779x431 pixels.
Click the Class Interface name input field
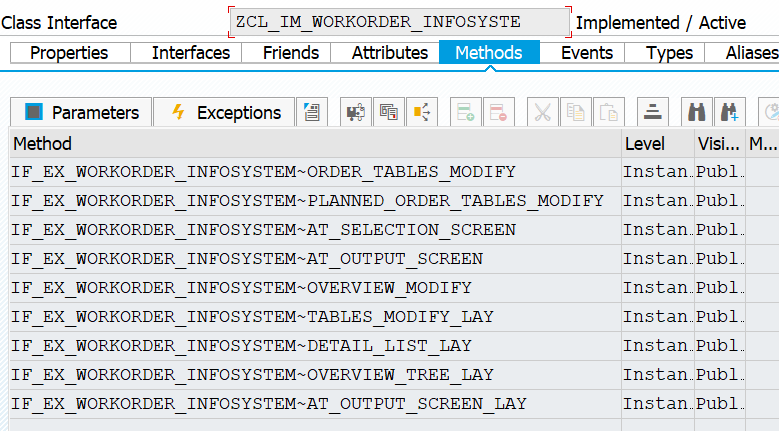pyautogui.click(x=399, y=22)
